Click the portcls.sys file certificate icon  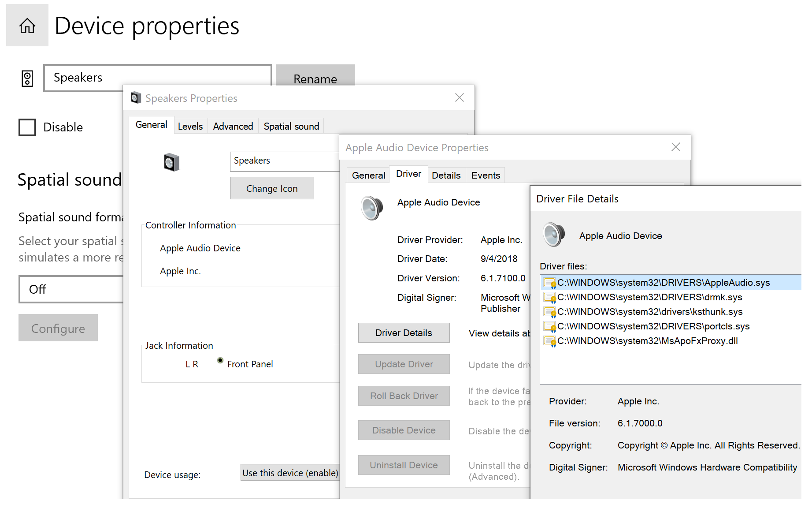[549, 326]
